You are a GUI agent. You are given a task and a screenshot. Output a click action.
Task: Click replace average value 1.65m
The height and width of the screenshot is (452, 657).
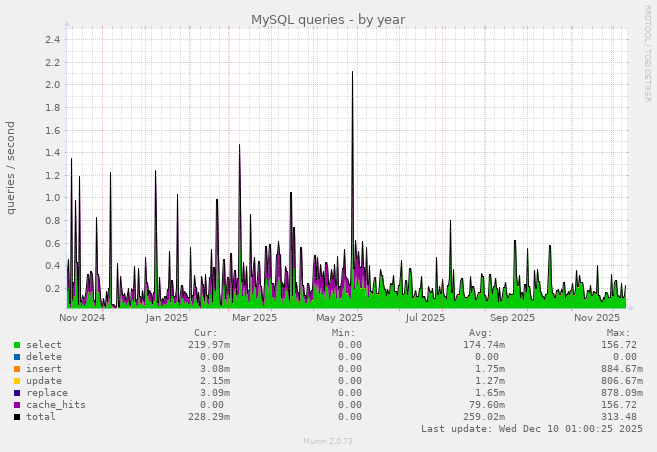click(x=490, y=393)
